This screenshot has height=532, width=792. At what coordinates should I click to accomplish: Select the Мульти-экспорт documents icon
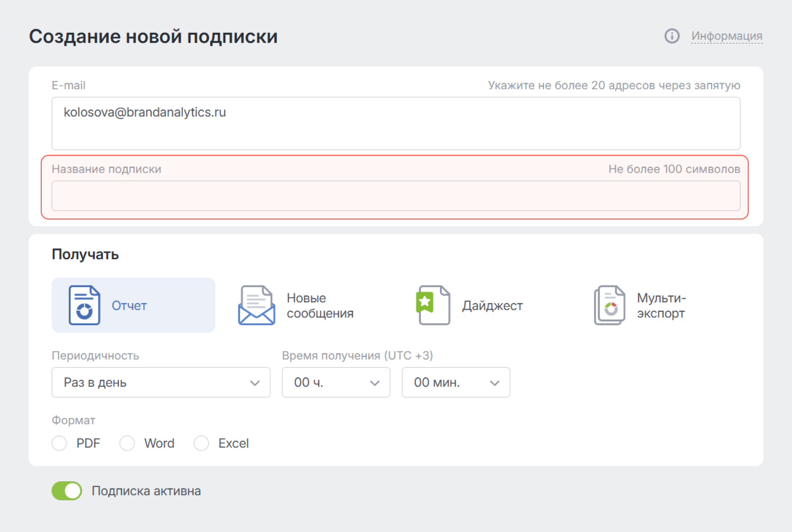(x=609, y=305)
